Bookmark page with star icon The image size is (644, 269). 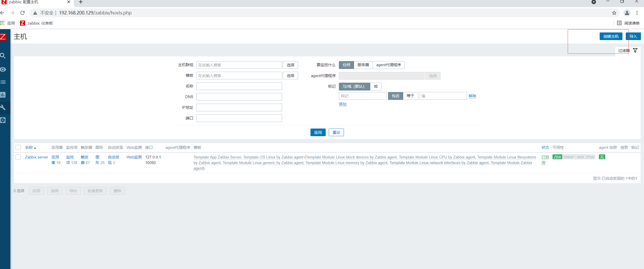click(614, 13)
